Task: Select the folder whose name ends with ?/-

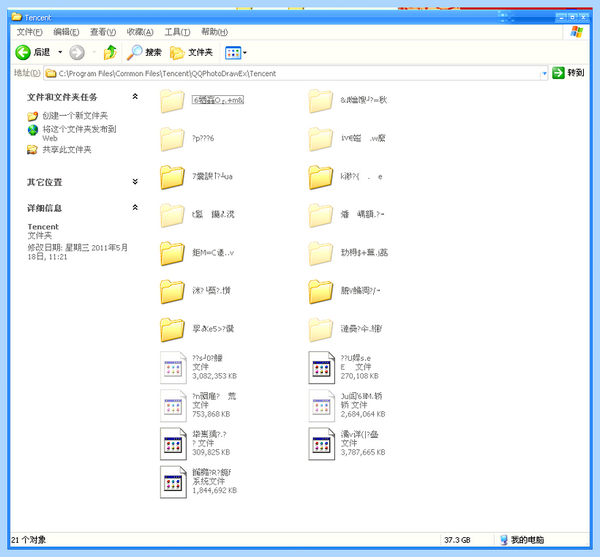Action: (344, 291)
